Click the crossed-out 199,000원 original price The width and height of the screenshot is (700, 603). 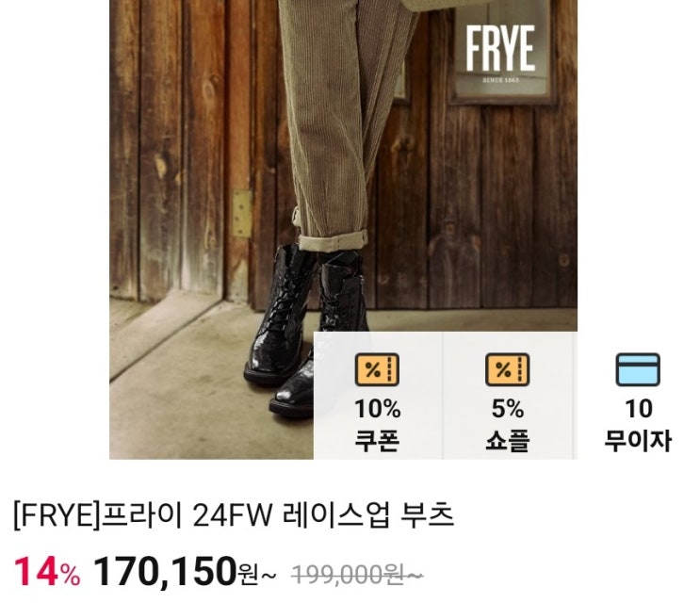357,575
